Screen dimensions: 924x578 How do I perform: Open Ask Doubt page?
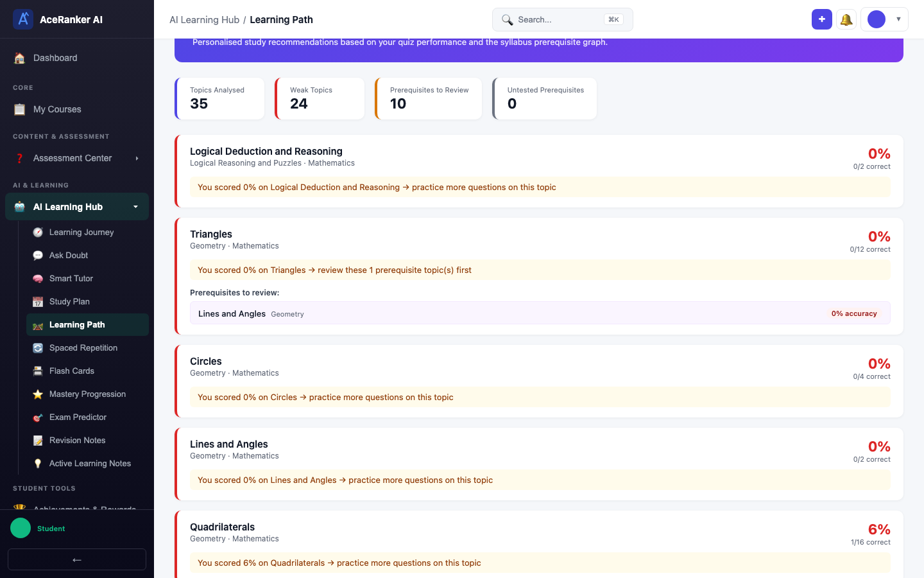click(87, 256)
